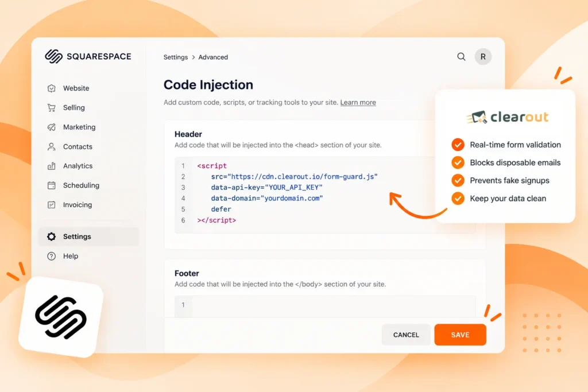
Task: Open the Website menu item
Action: (x=76, y=88)
